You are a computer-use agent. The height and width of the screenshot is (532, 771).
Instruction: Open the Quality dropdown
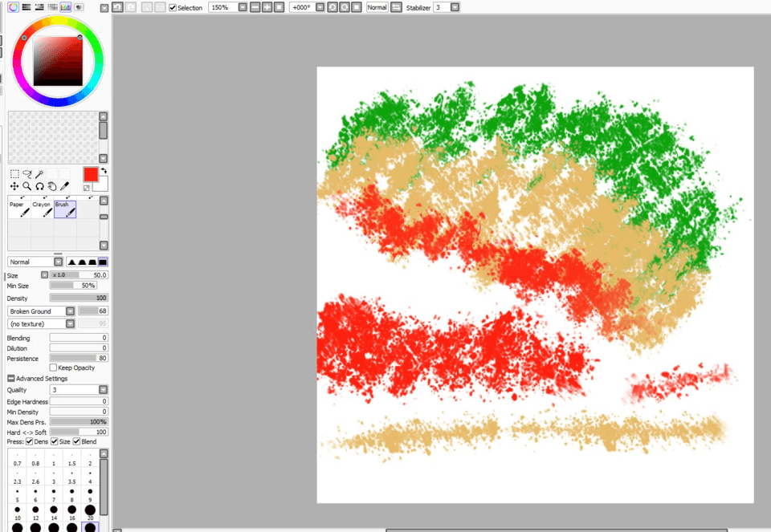(x=103, y=389)
